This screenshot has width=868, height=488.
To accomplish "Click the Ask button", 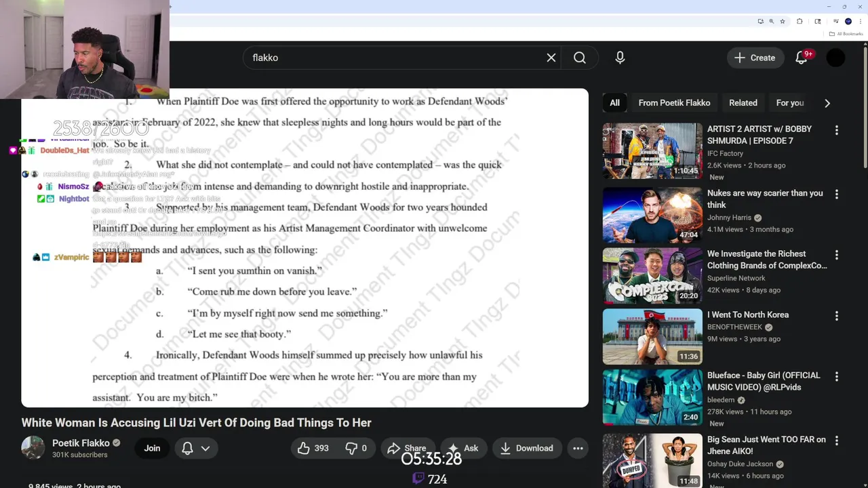I will point(463,448).
